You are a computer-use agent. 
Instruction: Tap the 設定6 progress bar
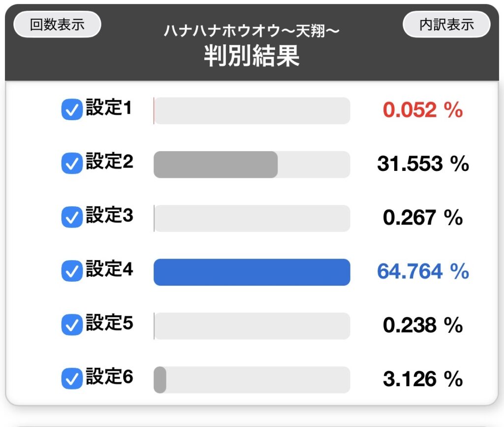(252, 380)
